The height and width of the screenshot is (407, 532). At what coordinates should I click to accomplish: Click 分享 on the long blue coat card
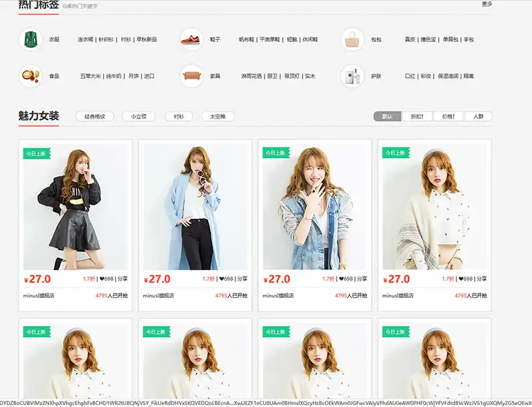[x=242, y=279]
